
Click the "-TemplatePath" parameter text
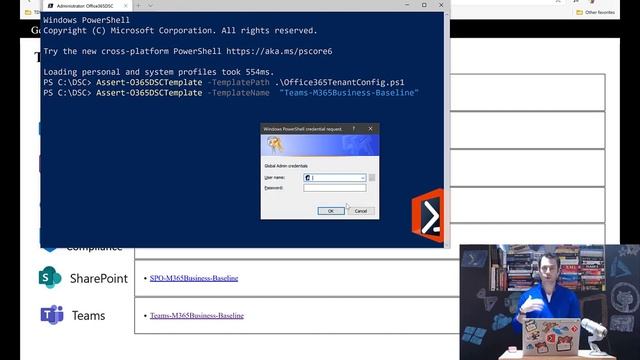[x=238, y=82]
